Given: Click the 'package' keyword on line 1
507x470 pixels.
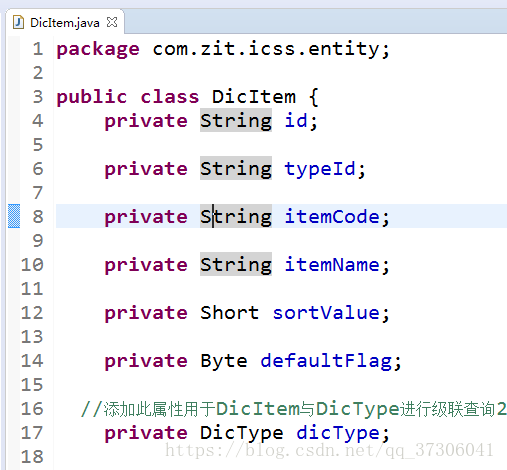Looking at the screenshot, I should [x=98, y=50].
